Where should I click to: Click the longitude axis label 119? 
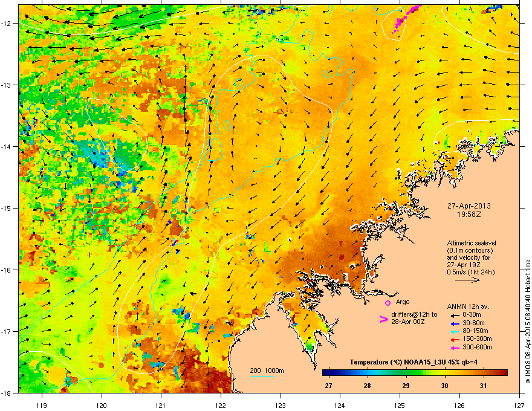click(42, 405)
